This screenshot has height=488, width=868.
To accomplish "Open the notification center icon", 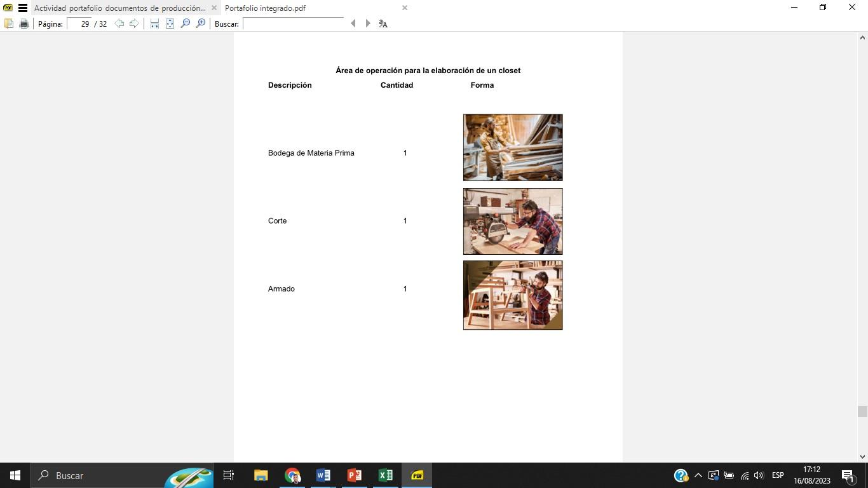I will point(848,475).
